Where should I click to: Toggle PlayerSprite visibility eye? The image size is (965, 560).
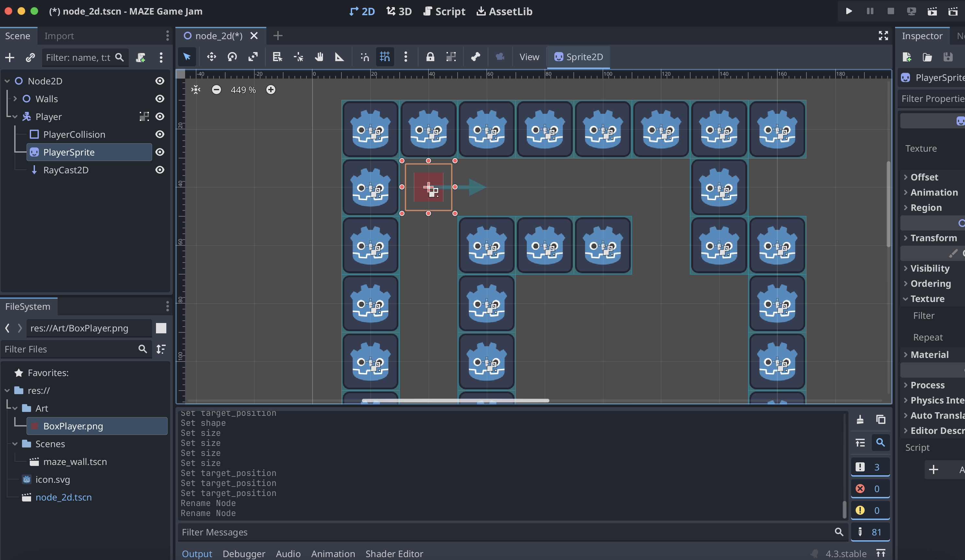tap(160, 152)
